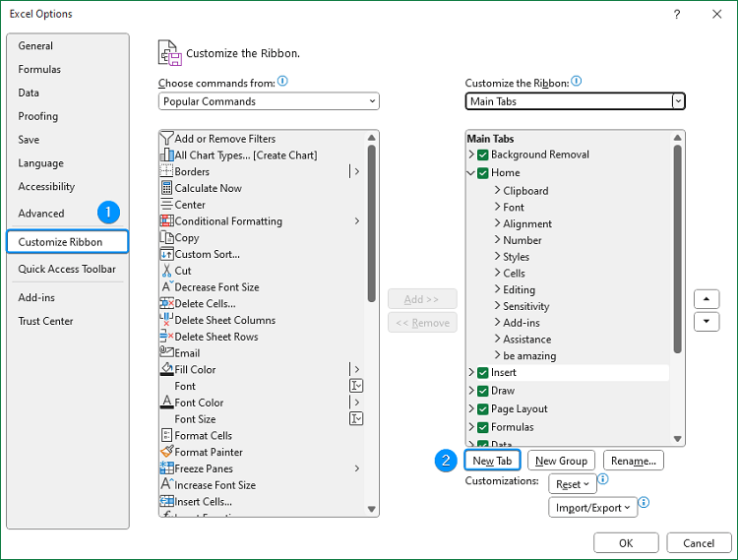Toggle the Insert tab checkbox
This screenshot has height=560, width=738.
click(482, 373)
